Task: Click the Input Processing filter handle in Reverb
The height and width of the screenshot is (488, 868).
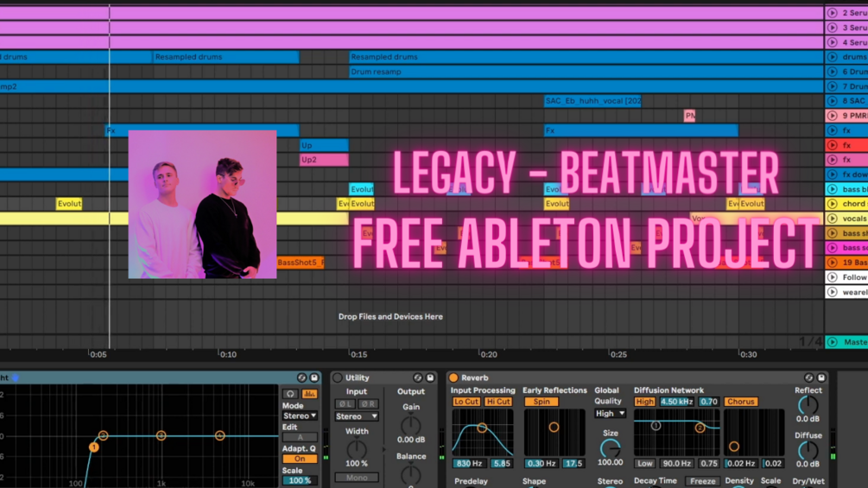Action: pyautogui.click(x=482, y=428)
